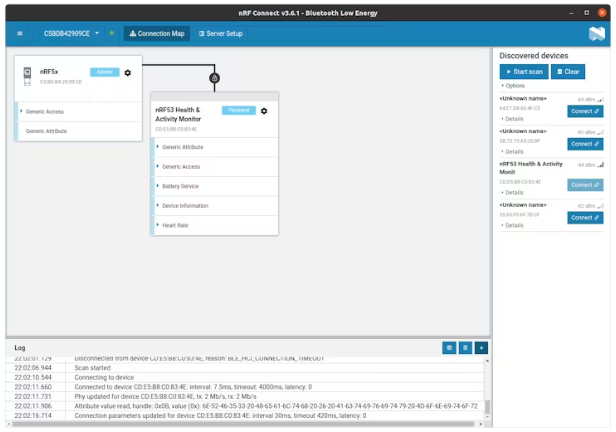Click the log scroll-up arrow
The image size is (616, 432).
click(487, 361)
